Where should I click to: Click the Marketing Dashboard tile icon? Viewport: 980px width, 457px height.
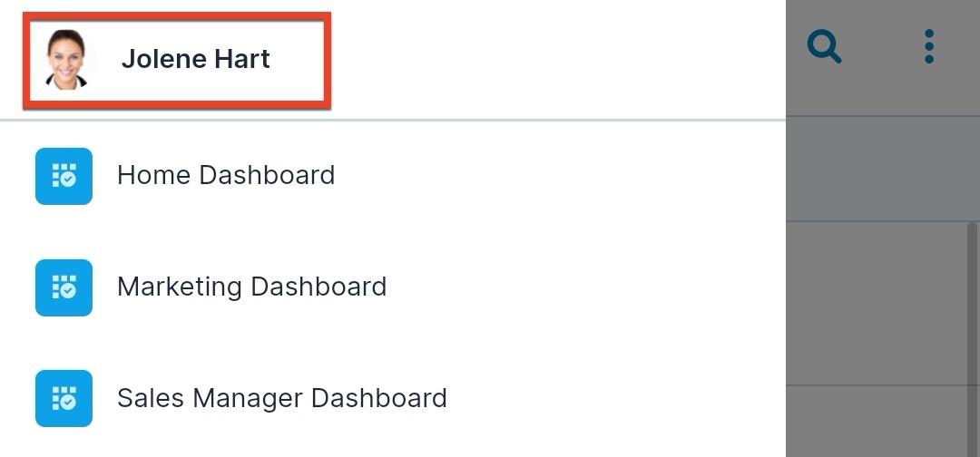64,287
